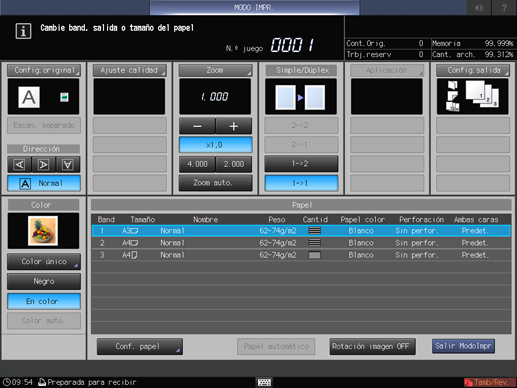Set zoom to 2.000

(x=234, y=164)
